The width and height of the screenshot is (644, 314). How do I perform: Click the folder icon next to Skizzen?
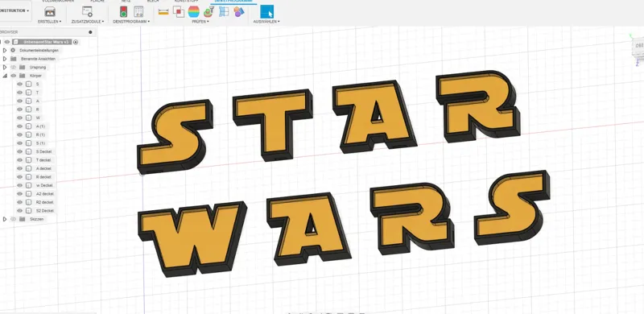click(23, 219)
